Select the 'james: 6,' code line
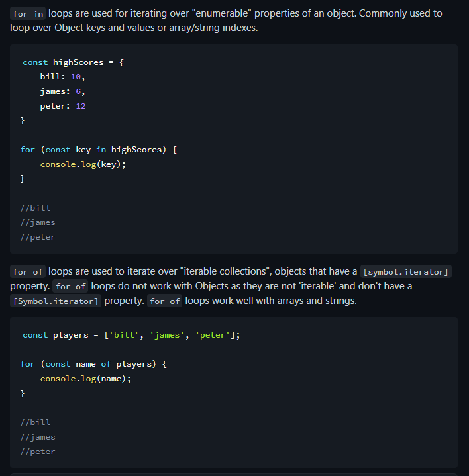 pos(62,91)
